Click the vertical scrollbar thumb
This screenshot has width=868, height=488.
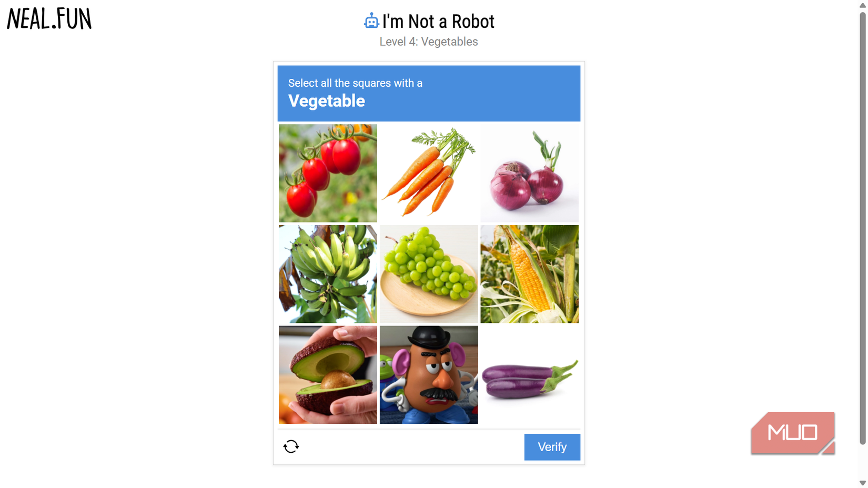863,228
